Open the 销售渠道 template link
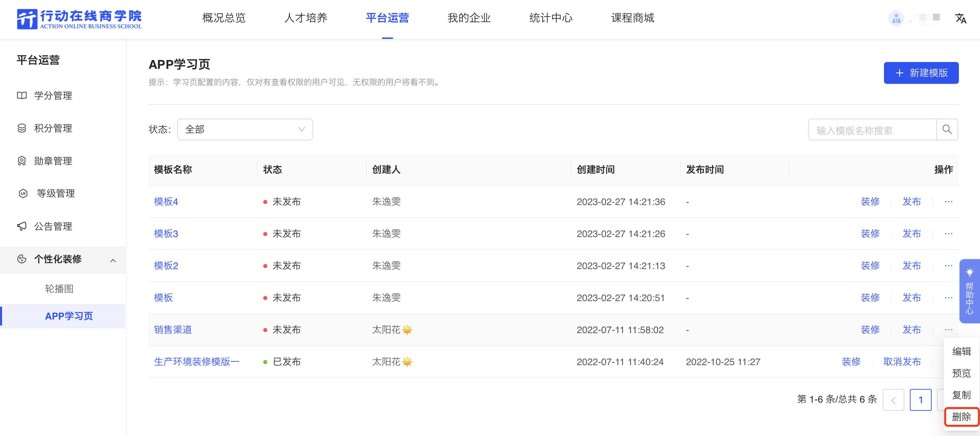 coord(173,329)
